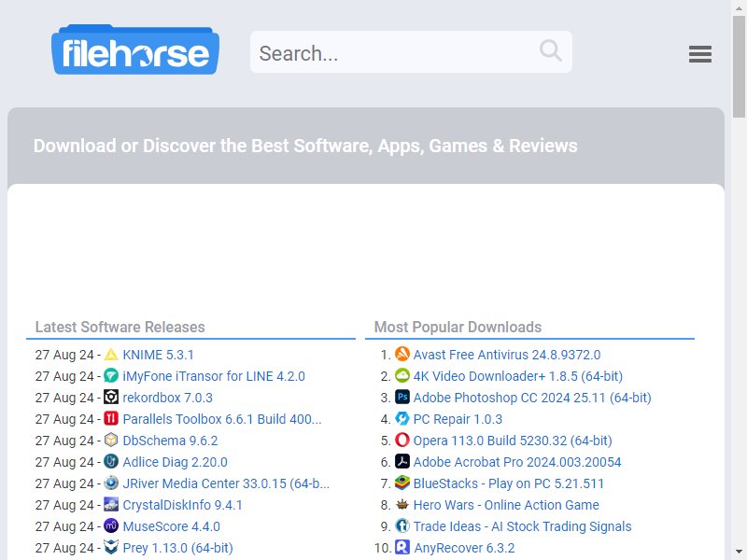Open Adlice Diag 2.20.0 link
Viewport: 747px width, 560px height.
(x=175, y=462)
